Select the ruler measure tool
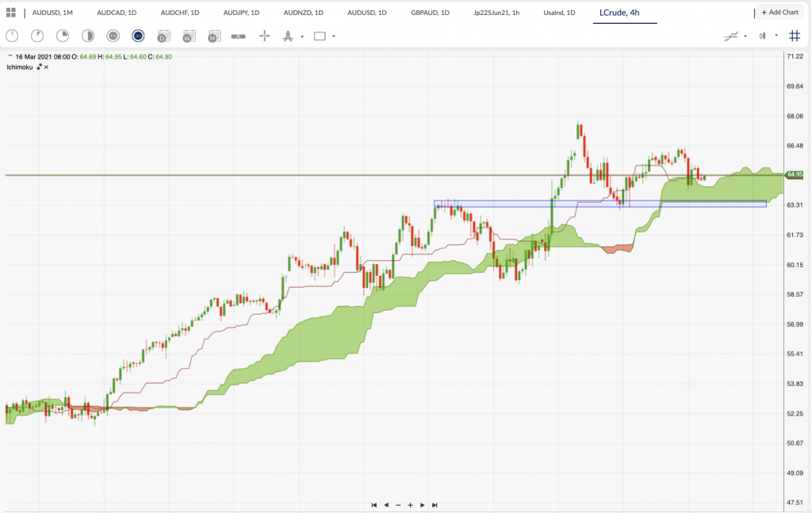 pos(238,36)
